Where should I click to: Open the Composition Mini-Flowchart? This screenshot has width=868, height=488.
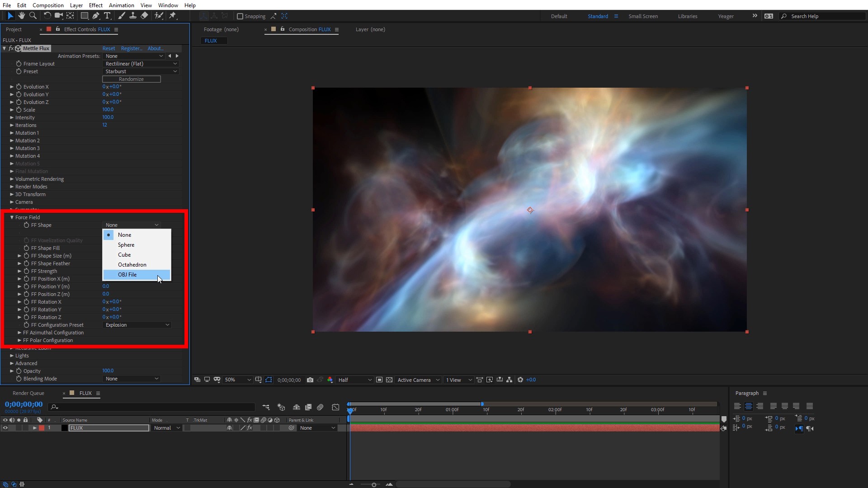click(x=509, y=380)
